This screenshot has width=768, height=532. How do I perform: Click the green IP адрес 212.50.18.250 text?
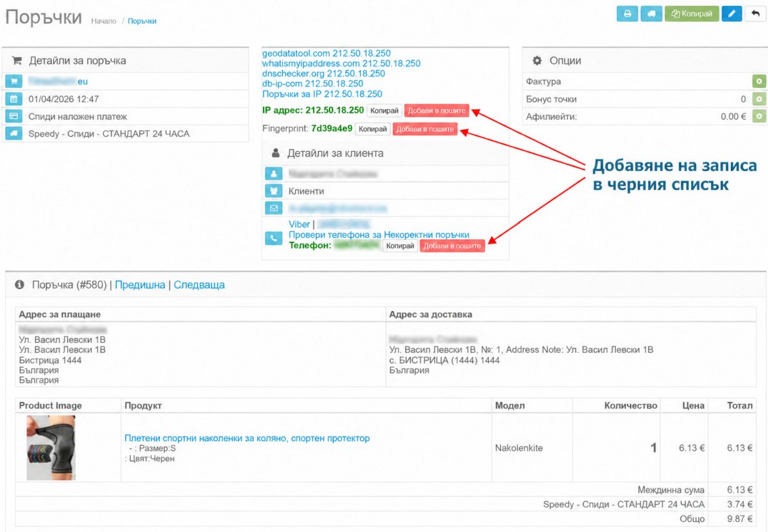point(313,110)
